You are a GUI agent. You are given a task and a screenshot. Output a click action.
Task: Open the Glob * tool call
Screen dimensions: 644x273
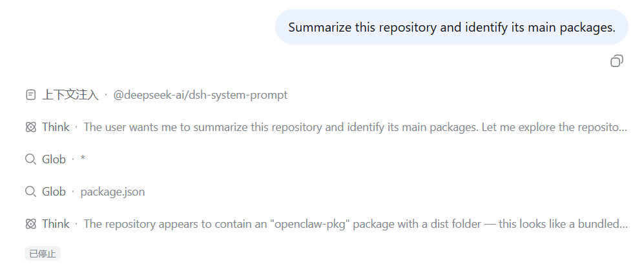tap(55, 159)
